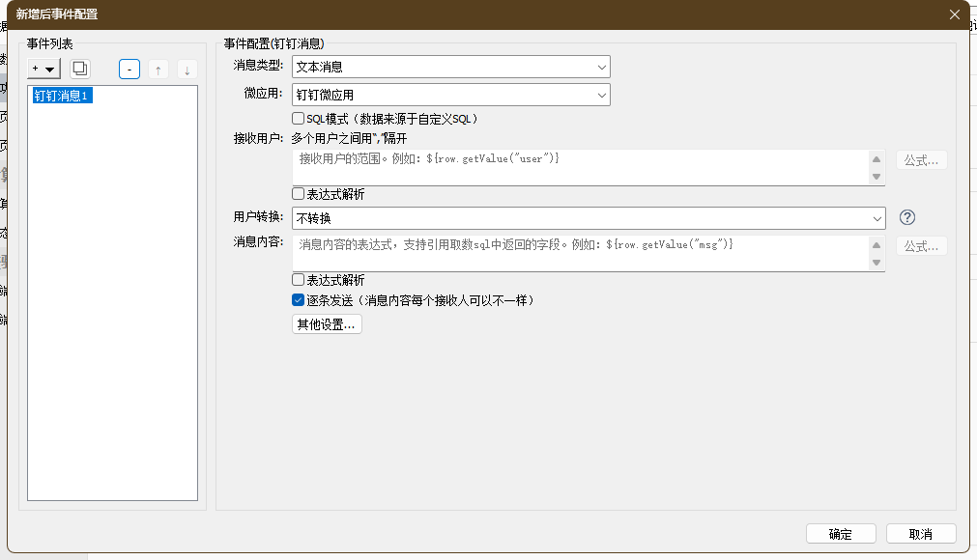
Task: Click scroll-down arrow in 接收用户 text box
Action: pyautogui.click(x=876, y=177)
